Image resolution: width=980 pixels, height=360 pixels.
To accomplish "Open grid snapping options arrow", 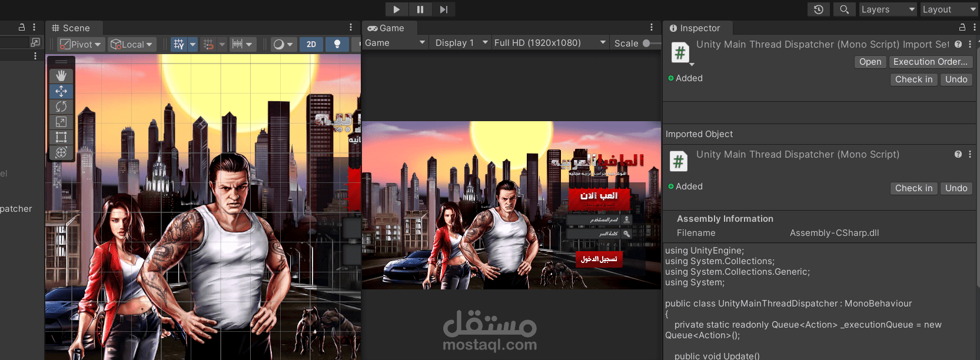I will tap(222, 44).
